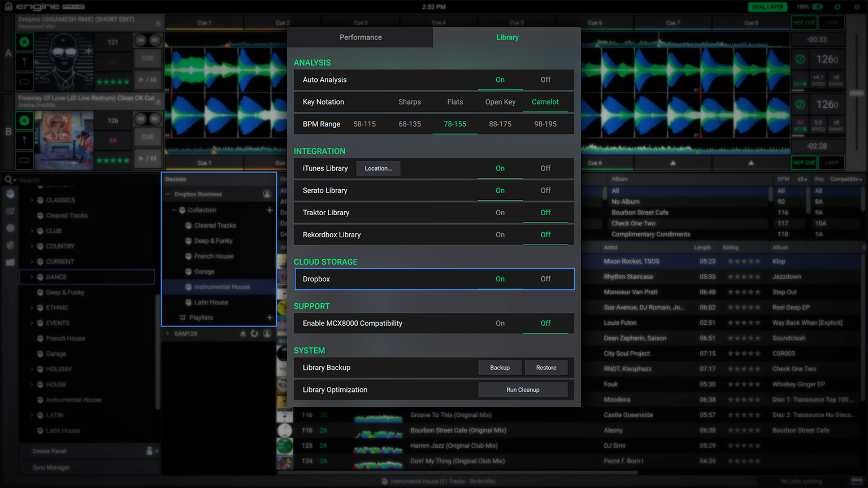868x488 pixels.
Task: Click the iTunes Location... button
Action: [378, 168]
